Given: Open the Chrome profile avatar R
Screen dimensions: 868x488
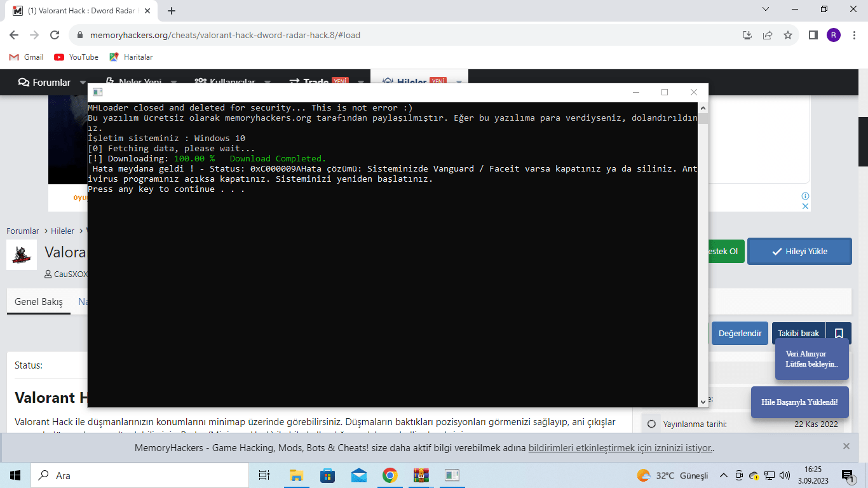Looking at the screenshot, I should 833,35.
